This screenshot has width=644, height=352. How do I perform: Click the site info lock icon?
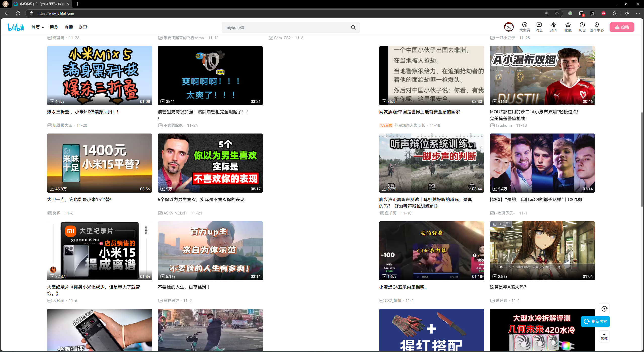[x=32, y=13]
